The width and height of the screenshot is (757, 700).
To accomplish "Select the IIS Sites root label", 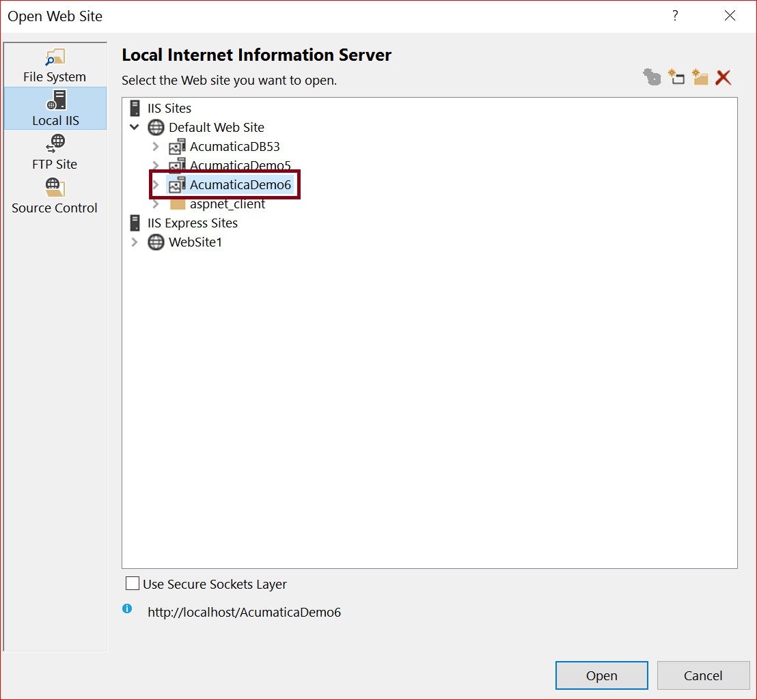I will pyautogui.click(x=169, y=108).
